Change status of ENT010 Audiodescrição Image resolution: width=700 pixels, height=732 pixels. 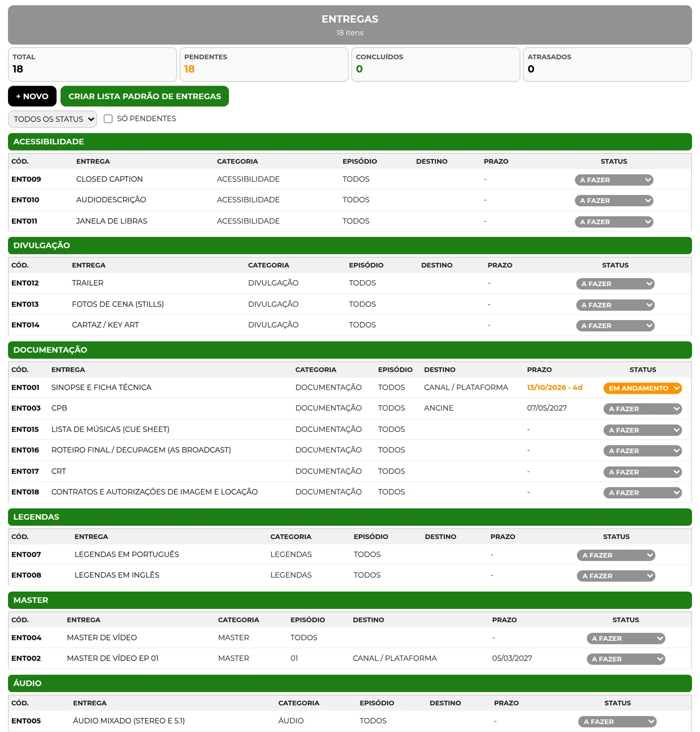click(614, 201)
